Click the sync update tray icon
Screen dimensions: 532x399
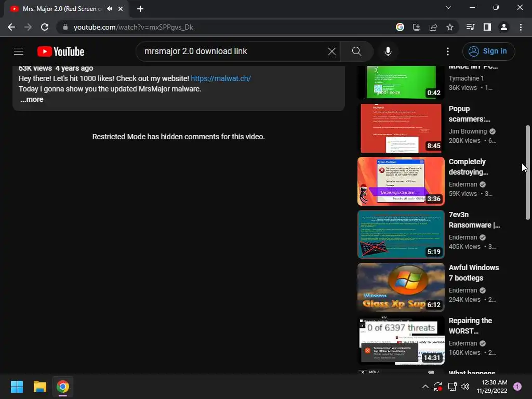437,387
